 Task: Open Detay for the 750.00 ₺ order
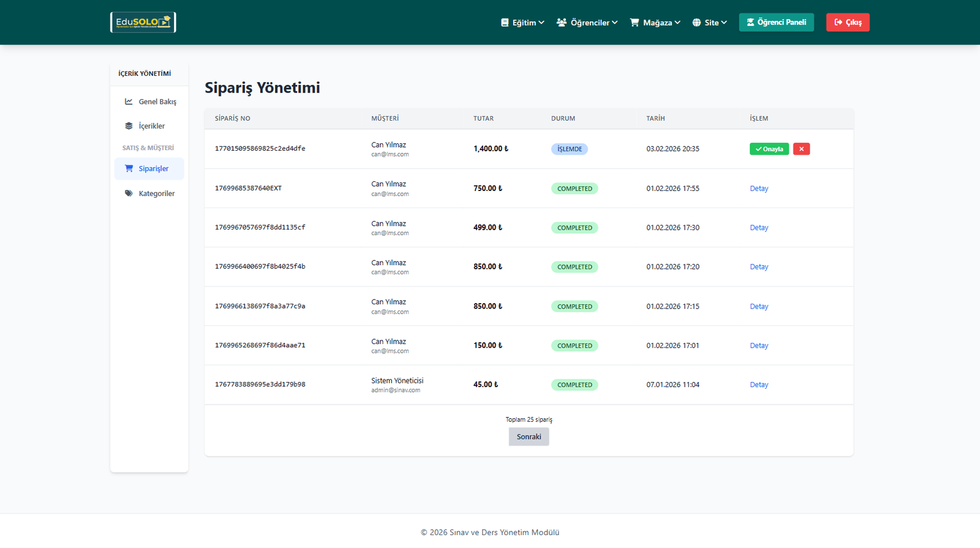pyautogui.click(x=759, y=189)
